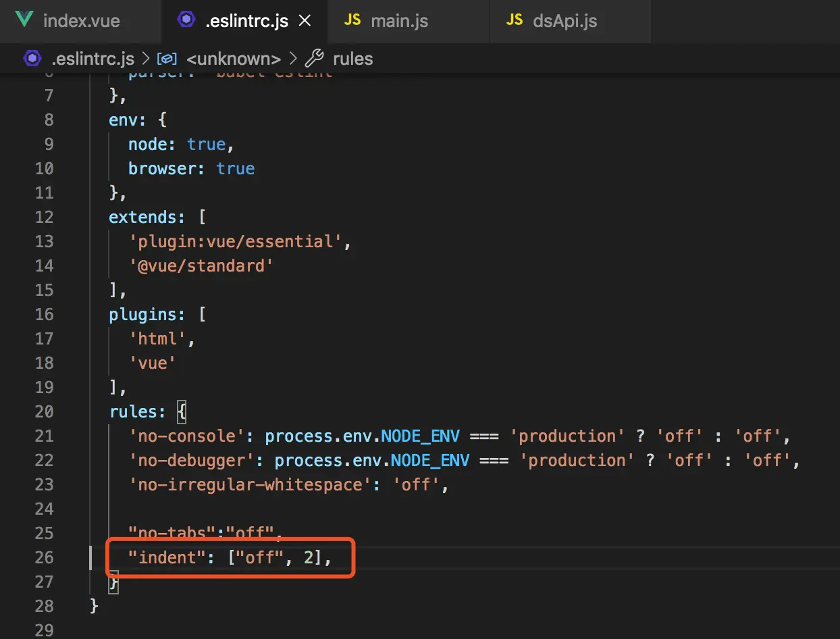Viewport: 840px width, 639px height.
Task: Click line number 20
Action: coord(44,411)
